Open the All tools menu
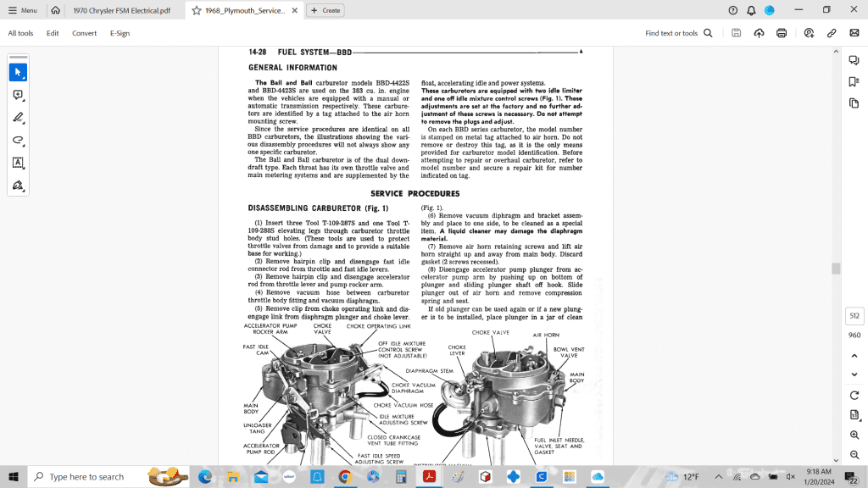868x488 pixels. click(x=20, y=33)
